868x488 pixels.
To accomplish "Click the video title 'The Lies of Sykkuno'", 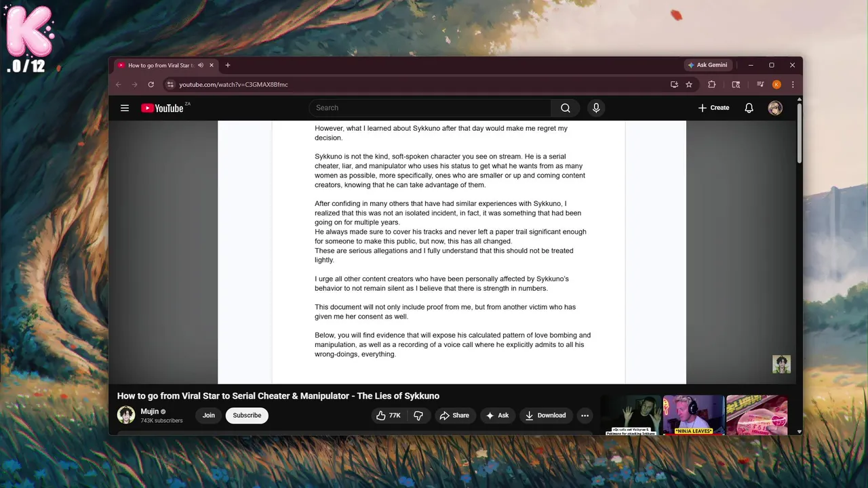I will tap(278, 396).
